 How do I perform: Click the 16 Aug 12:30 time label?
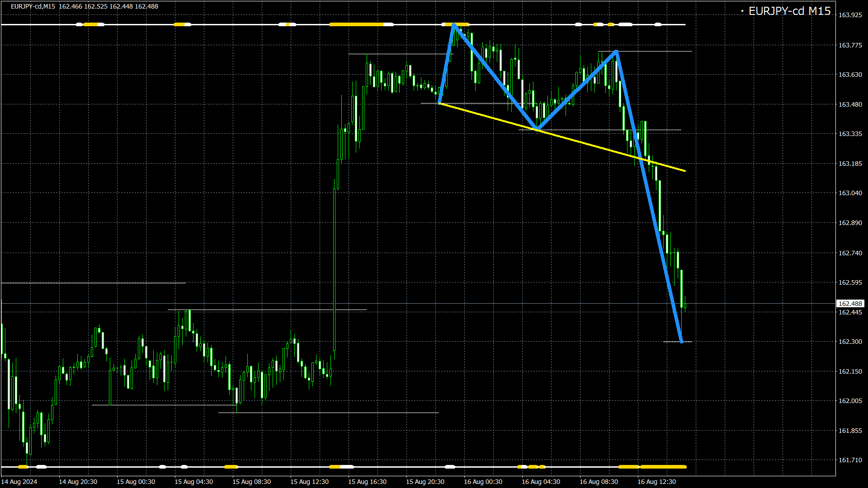[656, 482]
